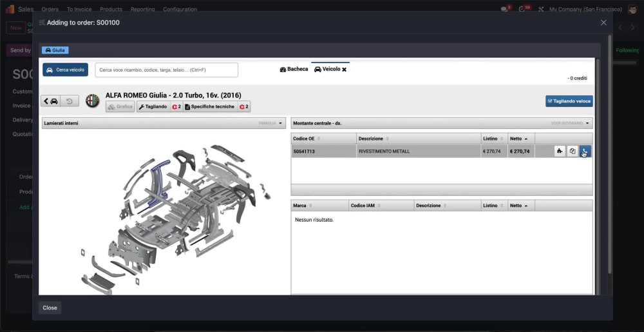Click the C 2 badge beside Specifiche tecniche
This screenshot has width=644, height=332.
244,107
